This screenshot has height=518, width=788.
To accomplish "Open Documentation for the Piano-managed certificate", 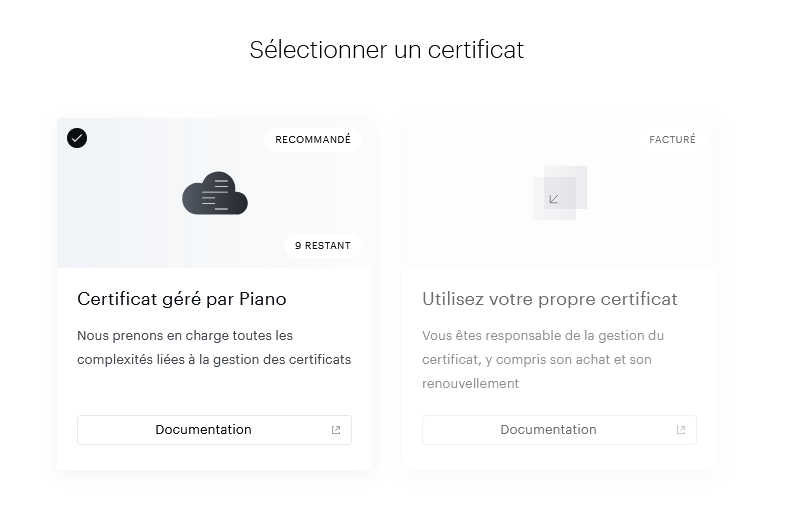I will pyautogui.click(x=203, y=430).
